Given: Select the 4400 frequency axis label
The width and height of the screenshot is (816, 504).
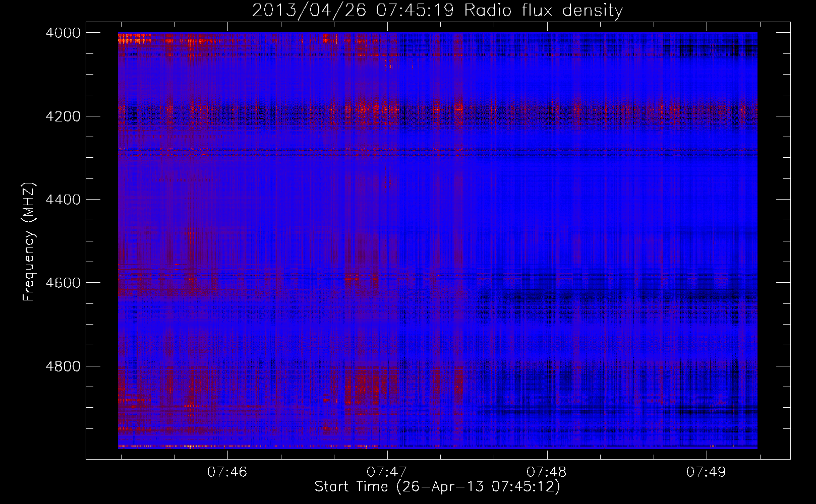Looking at the screenshot, I should [63, 200].
